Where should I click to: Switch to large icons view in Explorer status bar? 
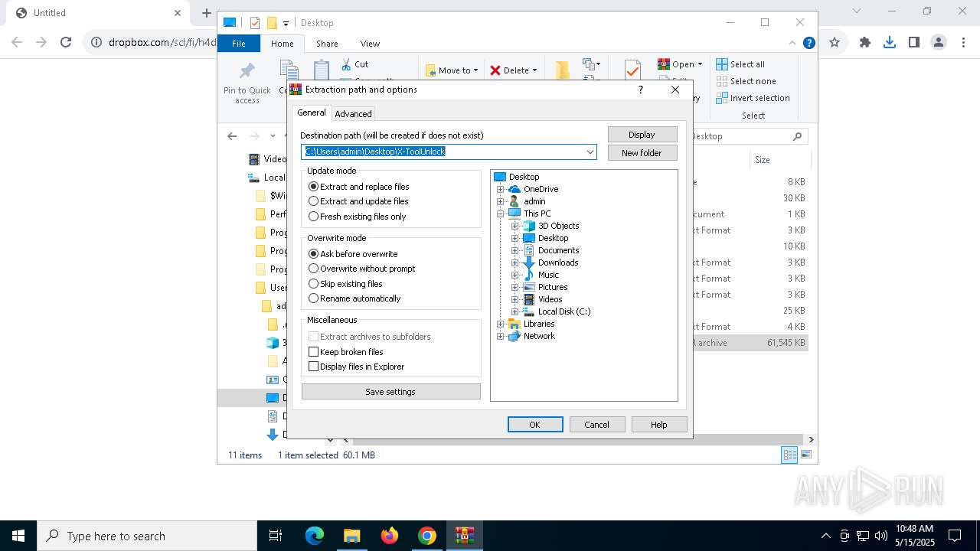pyautogui.click(x=806, y=455)
